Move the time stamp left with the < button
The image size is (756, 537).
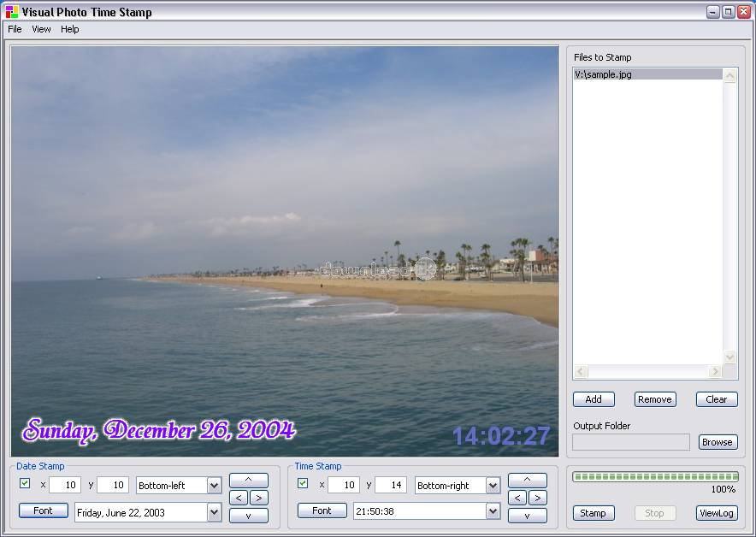[517, 498]
